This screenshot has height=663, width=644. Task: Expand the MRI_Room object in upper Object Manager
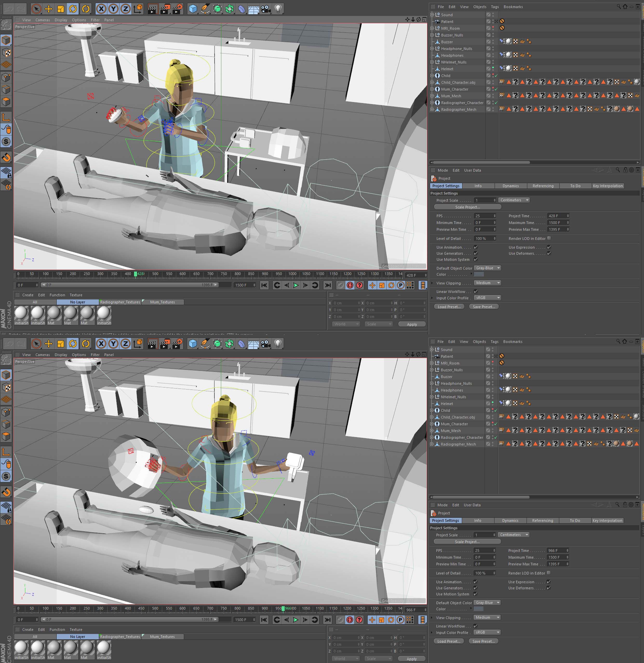coord(432,28)
